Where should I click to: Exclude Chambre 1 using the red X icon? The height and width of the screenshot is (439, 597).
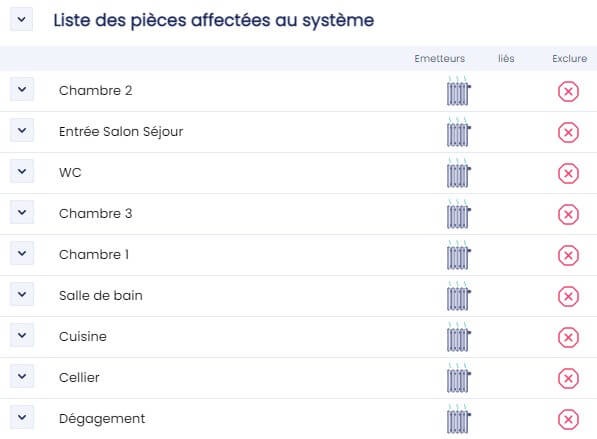(x=568, y=255)
